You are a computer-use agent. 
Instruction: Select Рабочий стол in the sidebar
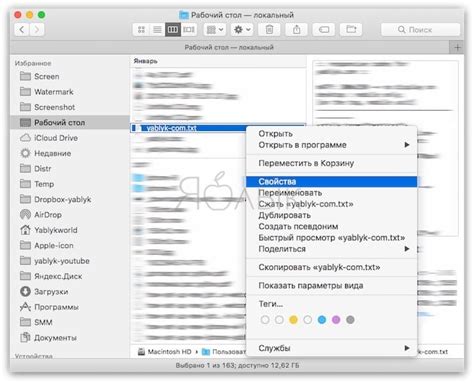click(70, 122)
